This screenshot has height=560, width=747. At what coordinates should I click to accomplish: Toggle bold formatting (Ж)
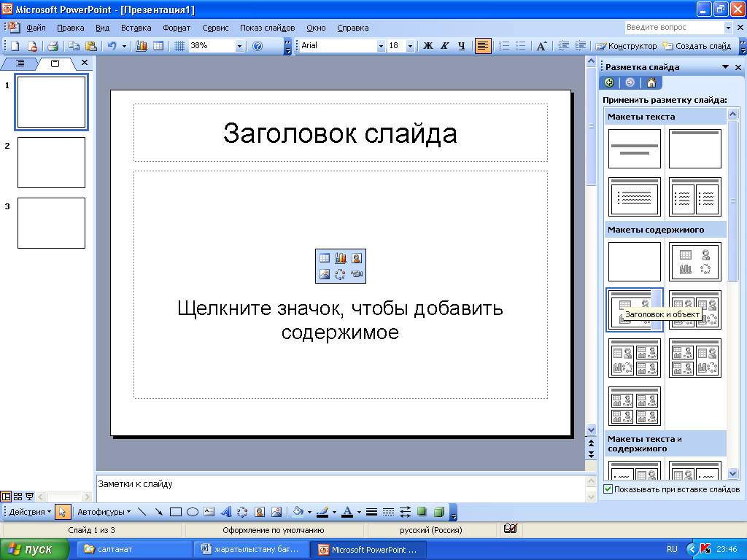[428, 46]
